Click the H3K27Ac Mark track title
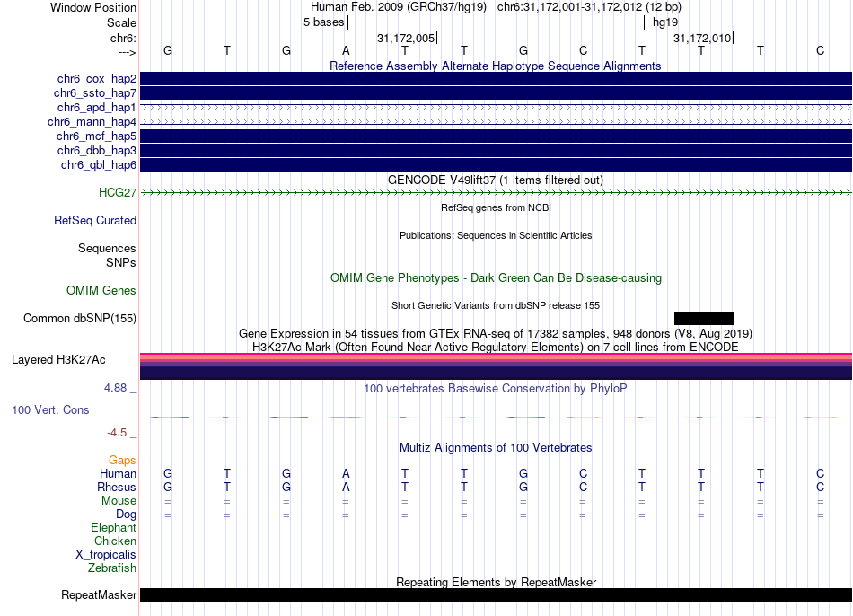Screen dimensions: 853x616 (496, 348)
